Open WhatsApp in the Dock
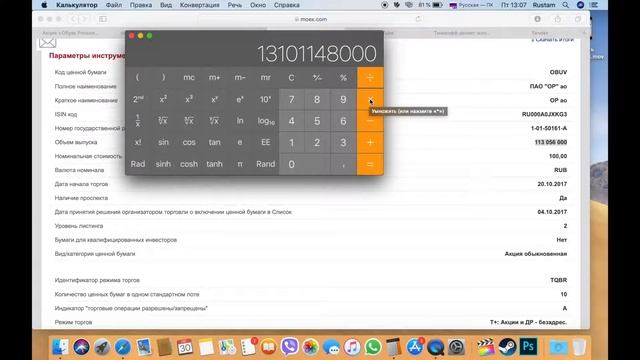This screenshot has height=360, width=640. (373, 347)
